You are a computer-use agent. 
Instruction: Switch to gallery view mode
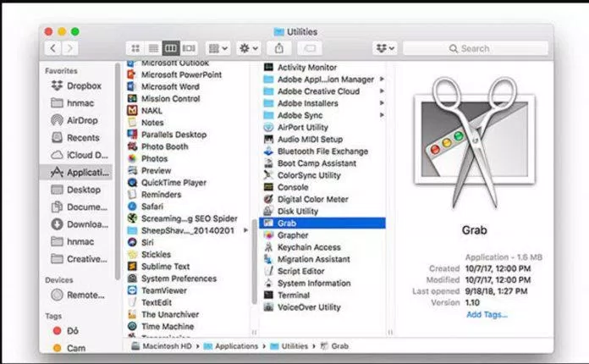[x=189, y=48]
